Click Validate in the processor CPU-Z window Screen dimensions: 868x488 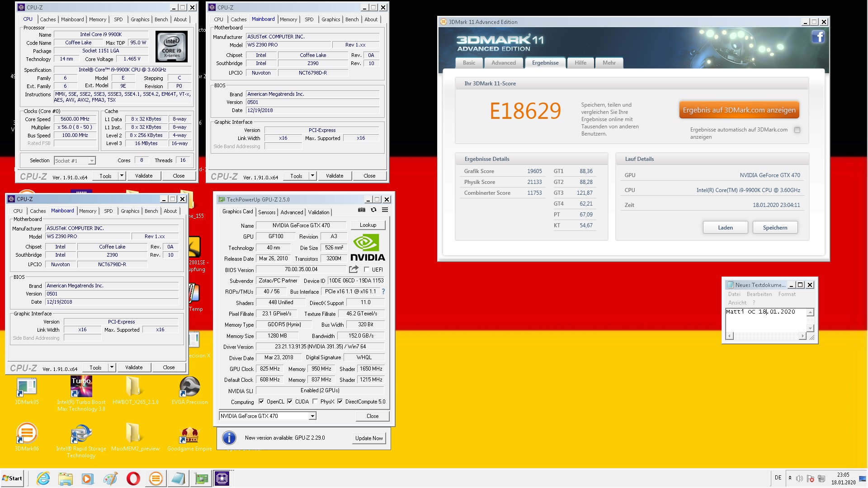tap(144, 176)
